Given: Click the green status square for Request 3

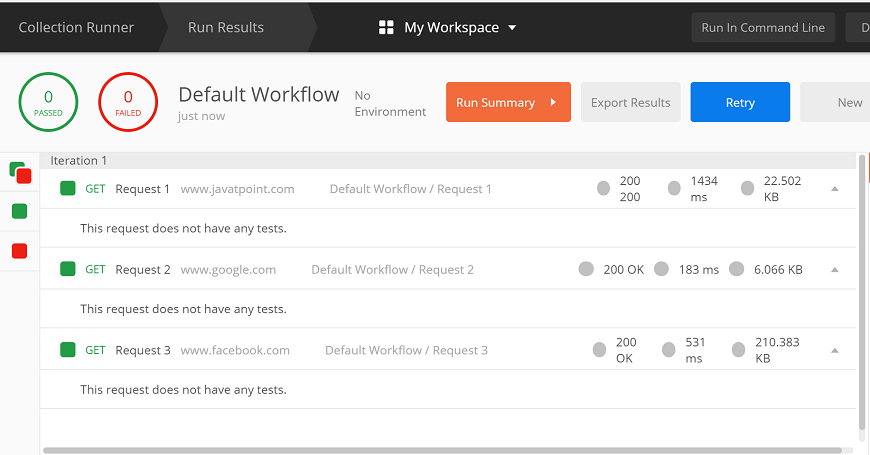Looking at the screenshot, I should 68,350.
